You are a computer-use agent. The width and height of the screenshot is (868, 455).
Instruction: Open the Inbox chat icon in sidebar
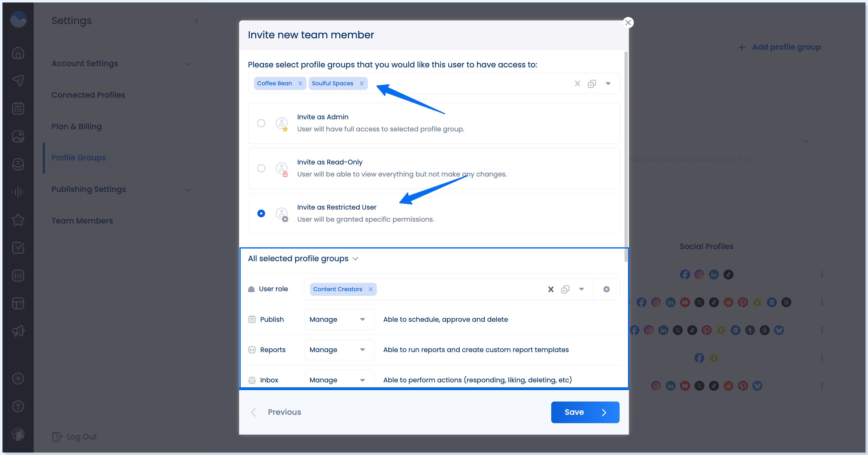[18, 164]
